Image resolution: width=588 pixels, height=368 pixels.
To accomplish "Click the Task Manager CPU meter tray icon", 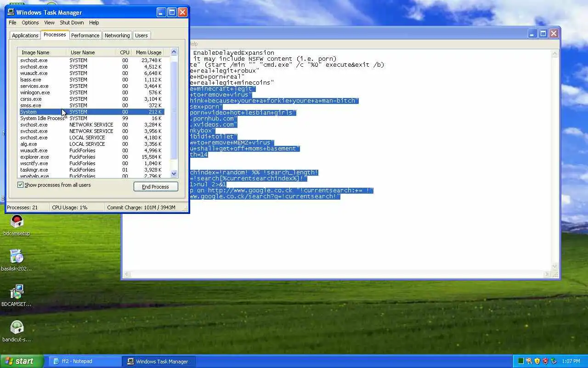I will (x=520, y=361).
